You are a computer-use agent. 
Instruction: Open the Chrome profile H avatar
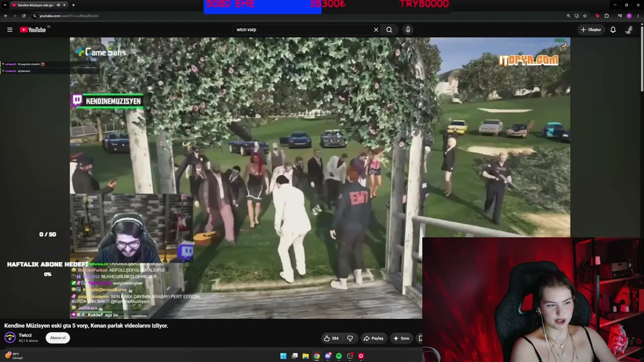click(629, 16)
